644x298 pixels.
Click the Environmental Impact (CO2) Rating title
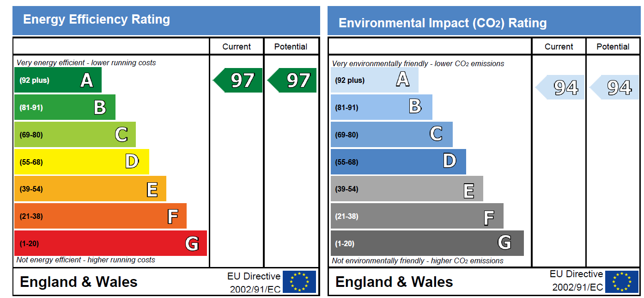(443, 23)
